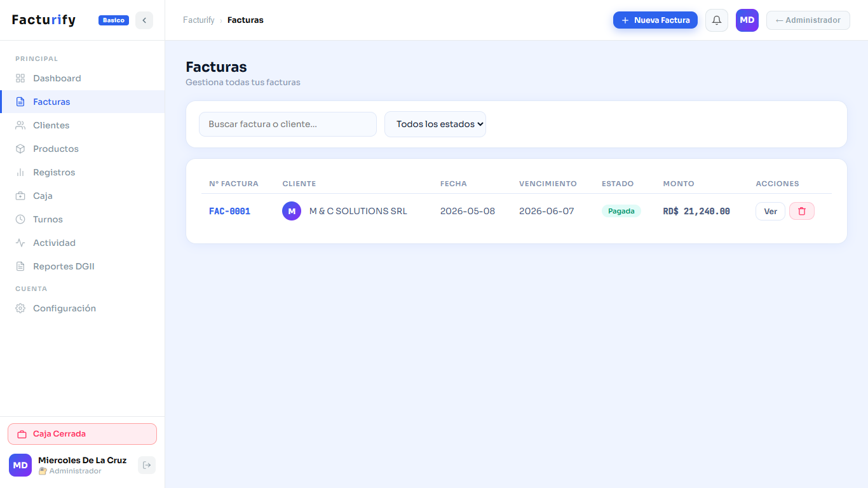The height and width of the screenshot is (488, 868).
Task: Click the Facturify breadcrumb link
Action: pos(199,20)
